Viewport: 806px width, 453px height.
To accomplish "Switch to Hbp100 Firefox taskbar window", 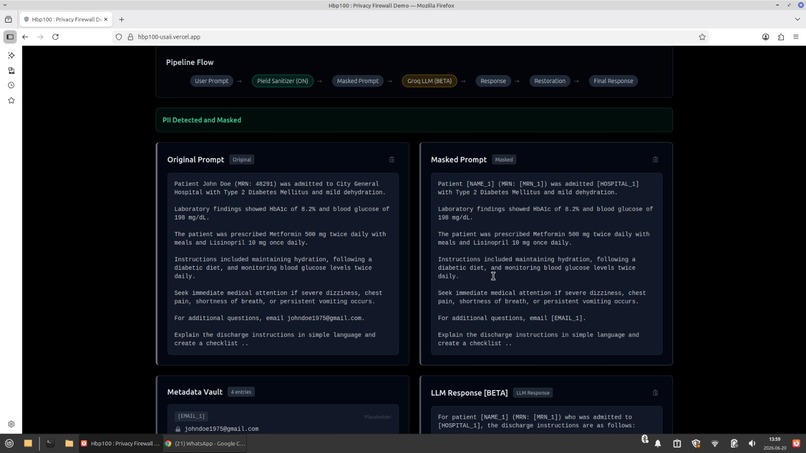I will [x=120, y=443].
